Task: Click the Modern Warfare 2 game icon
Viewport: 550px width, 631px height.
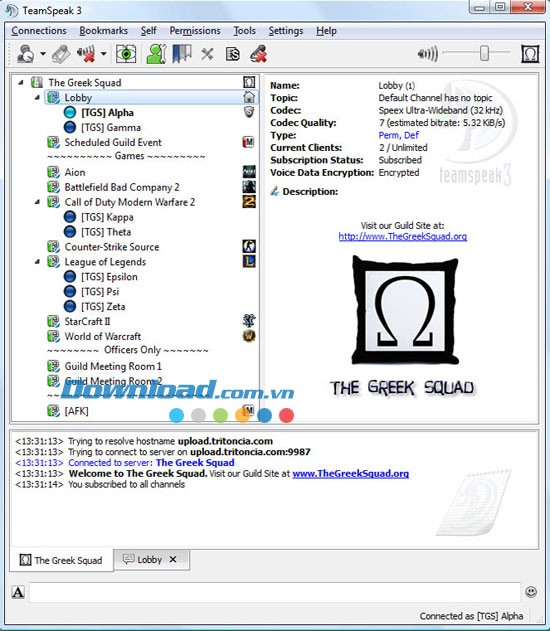Action: coord(249,202)
